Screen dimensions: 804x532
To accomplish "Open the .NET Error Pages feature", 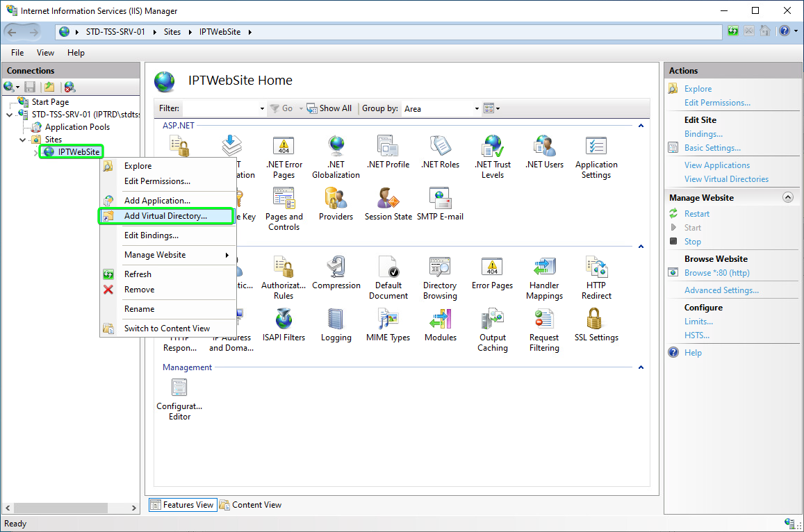I will coord(284,158).
